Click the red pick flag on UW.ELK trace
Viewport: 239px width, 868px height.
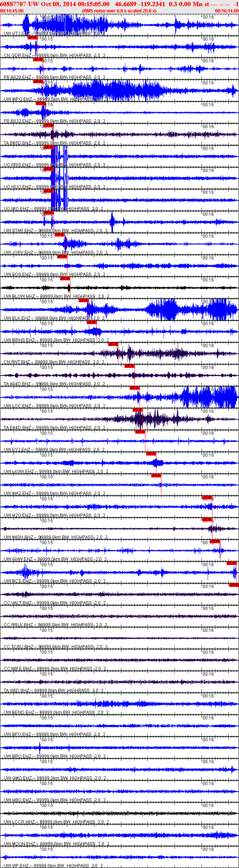pos(84,300)
